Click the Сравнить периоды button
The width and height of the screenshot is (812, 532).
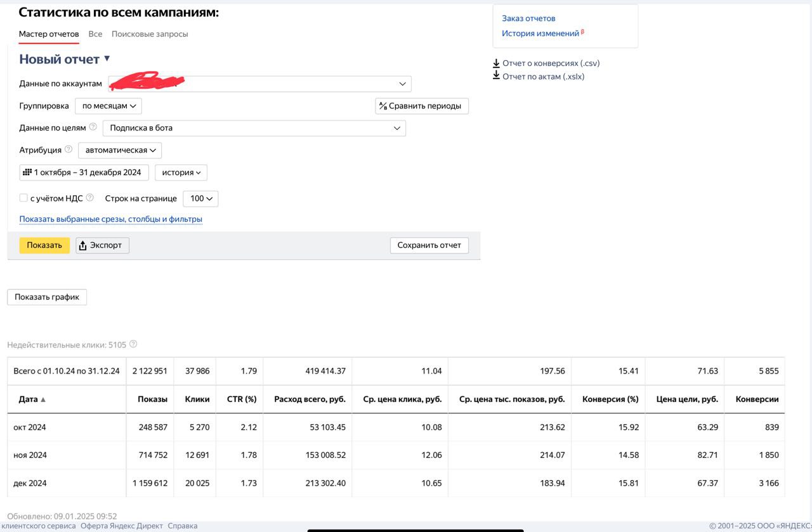422,106
